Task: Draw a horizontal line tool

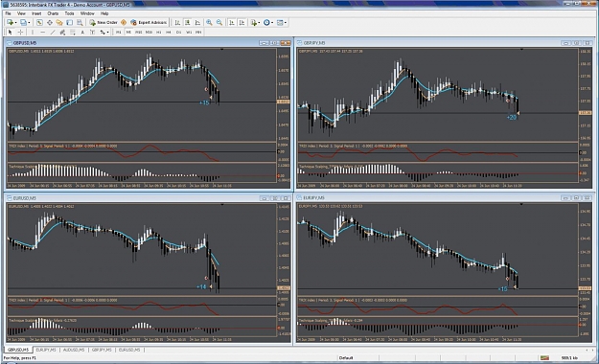Action: [x=42, y=32]
